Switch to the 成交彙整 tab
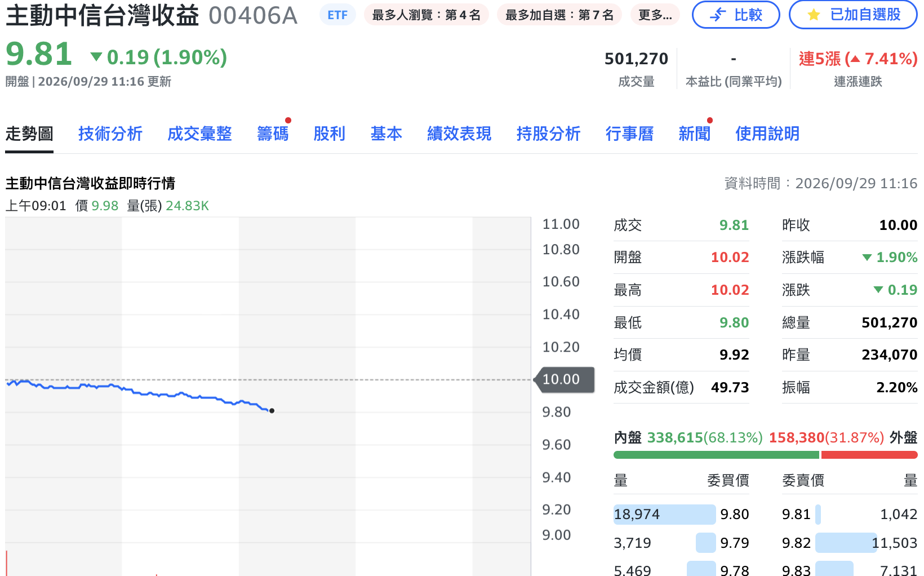 [199, 134]
